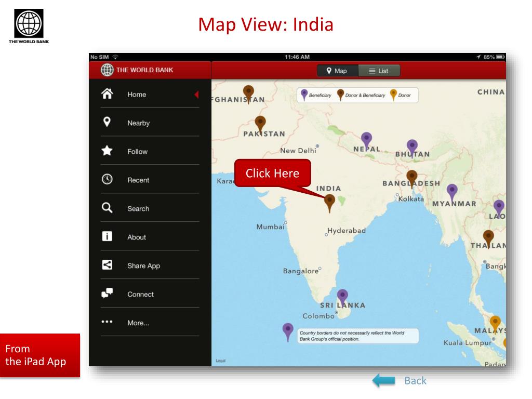Open the Share App menu item
The image size is (532, 399).
pyautogui.click(x=150, y=265)
